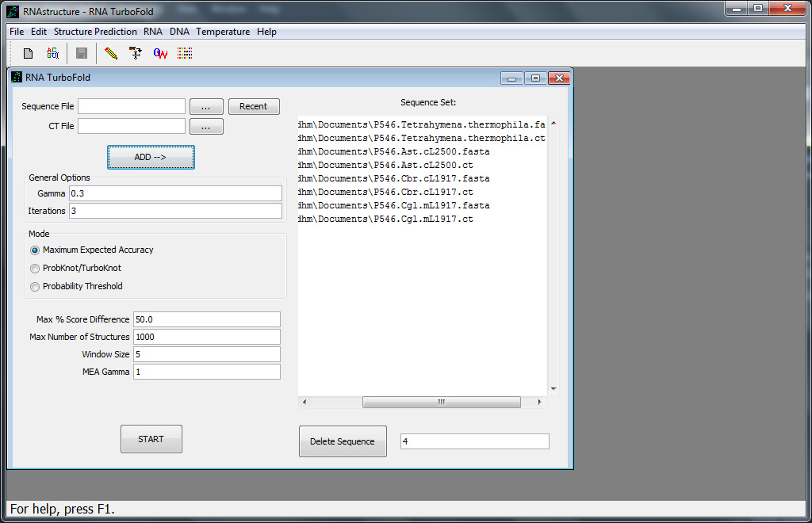812x523 pixels.
Task: Open the RNA menu
Action: tap(153, 32)
